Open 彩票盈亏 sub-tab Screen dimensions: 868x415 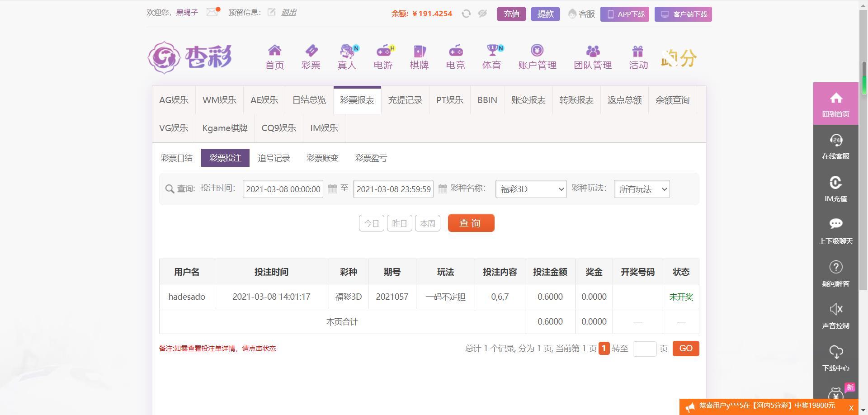point(371,158)
